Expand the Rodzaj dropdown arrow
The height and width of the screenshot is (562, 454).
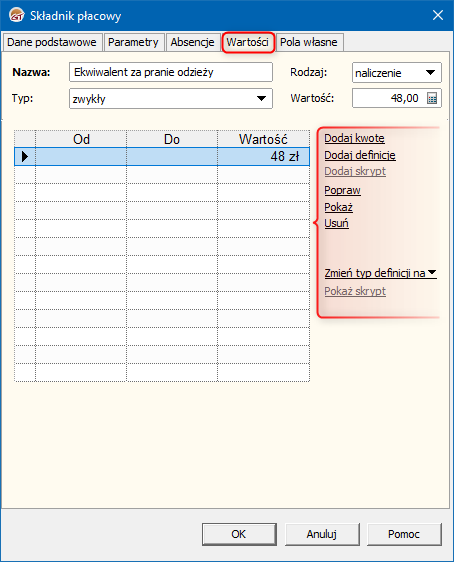[x=431, y=72]
